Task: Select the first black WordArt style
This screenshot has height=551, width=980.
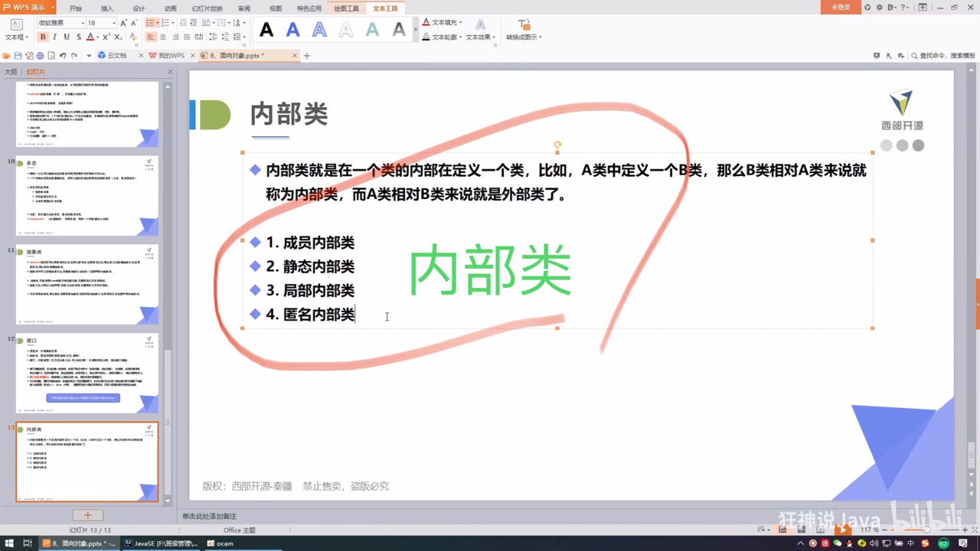Action: 266,30
